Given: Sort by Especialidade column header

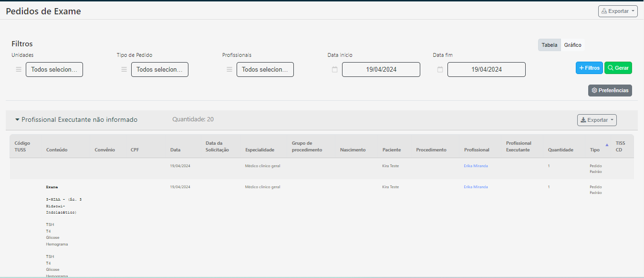Looking at the screenshot, I should (260, 150).
